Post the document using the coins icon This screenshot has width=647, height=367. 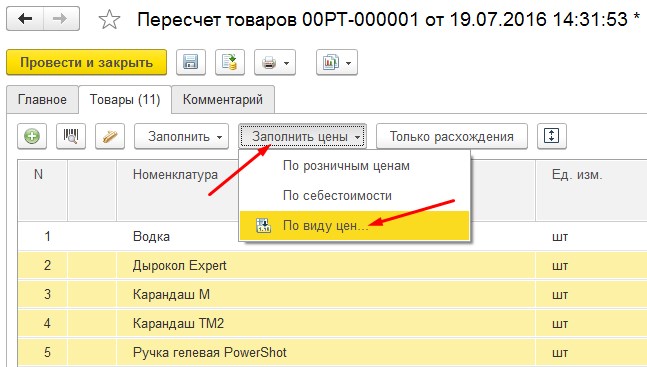tap(230, 62)
